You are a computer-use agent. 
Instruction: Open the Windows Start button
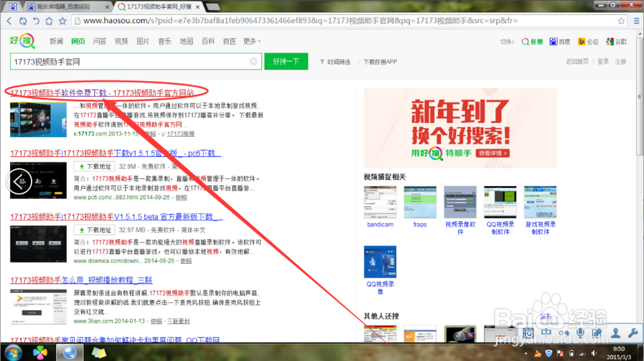coord(12,353)
